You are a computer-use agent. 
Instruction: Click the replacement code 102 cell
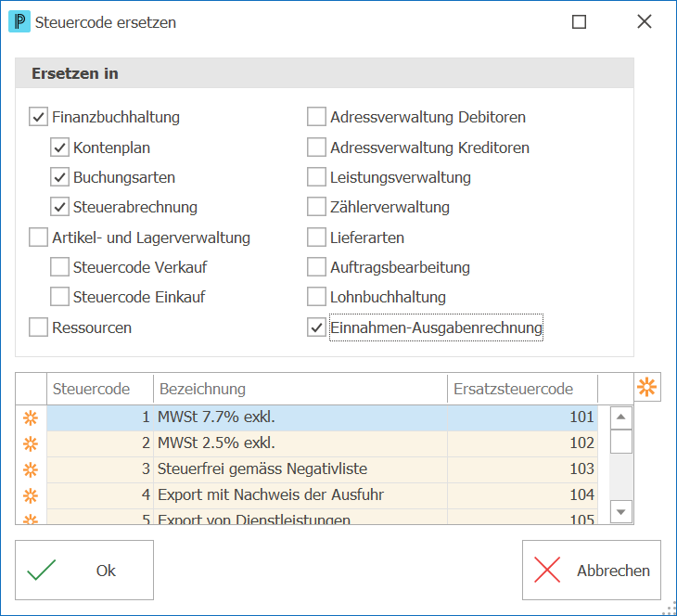[522, 443]
